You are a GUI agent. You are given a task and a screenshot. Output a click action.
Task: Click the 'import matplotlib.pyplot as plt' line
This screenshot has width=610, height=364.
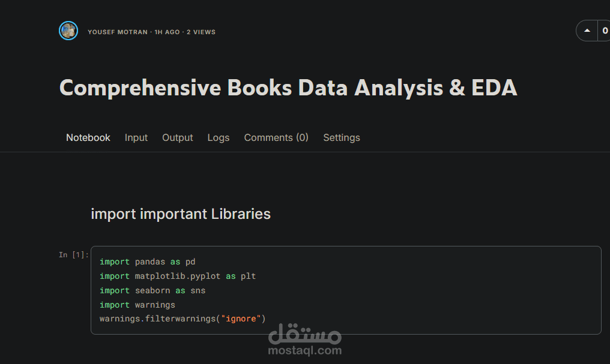tap(178, 276)
